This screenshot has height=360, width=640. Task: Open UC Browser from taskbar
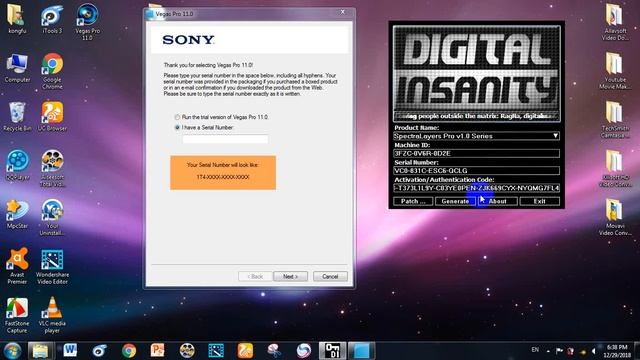pyautogui.click(x=245, y=351)
